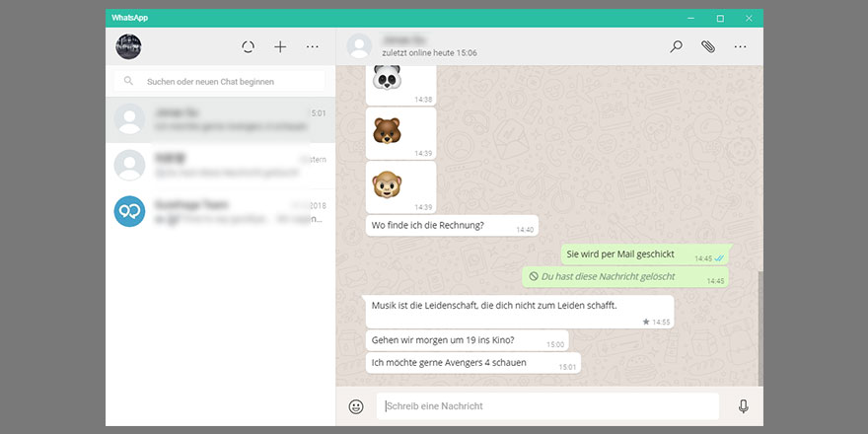Select the message 'Musik ist die Leidenschaft...'
The height and width of the screenshot is (434, 868).
coord(519,312)
